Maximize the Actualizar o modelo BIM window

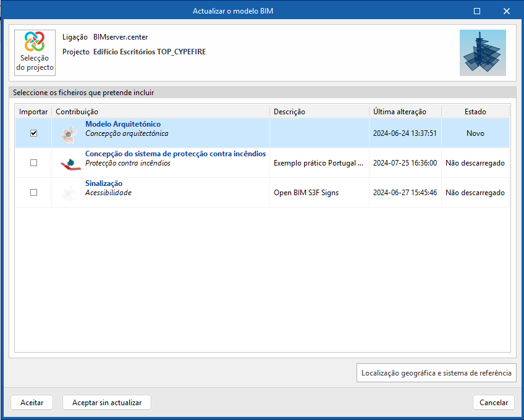point(476,11)
